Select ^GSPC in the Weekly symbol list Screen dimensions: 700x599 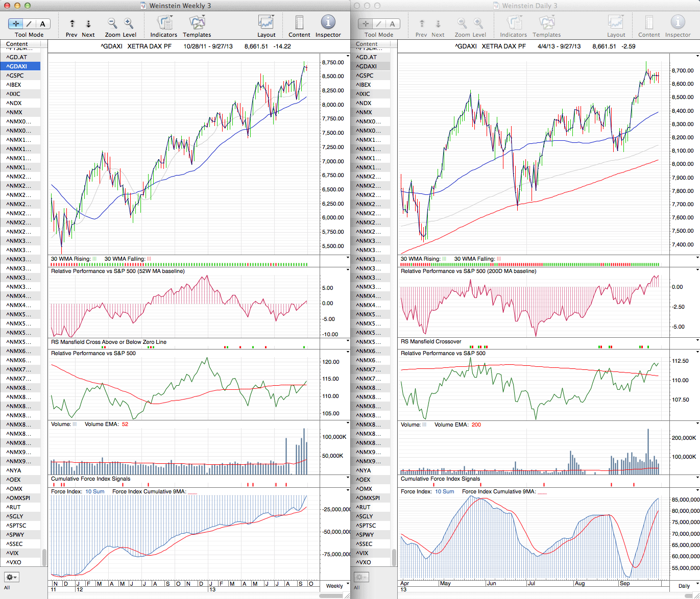pos(15,76)
